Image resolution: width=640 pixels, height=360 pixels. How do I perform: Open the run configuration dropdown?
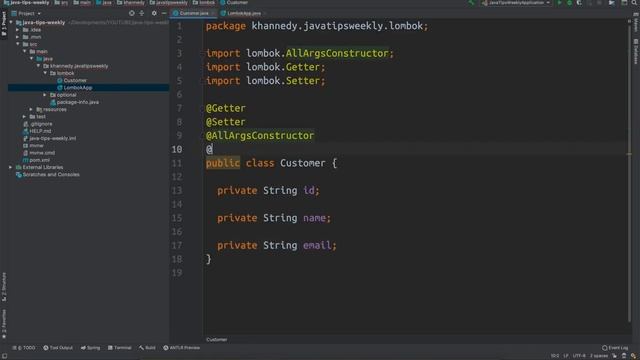pyautogui.click(x=516, y=2)
